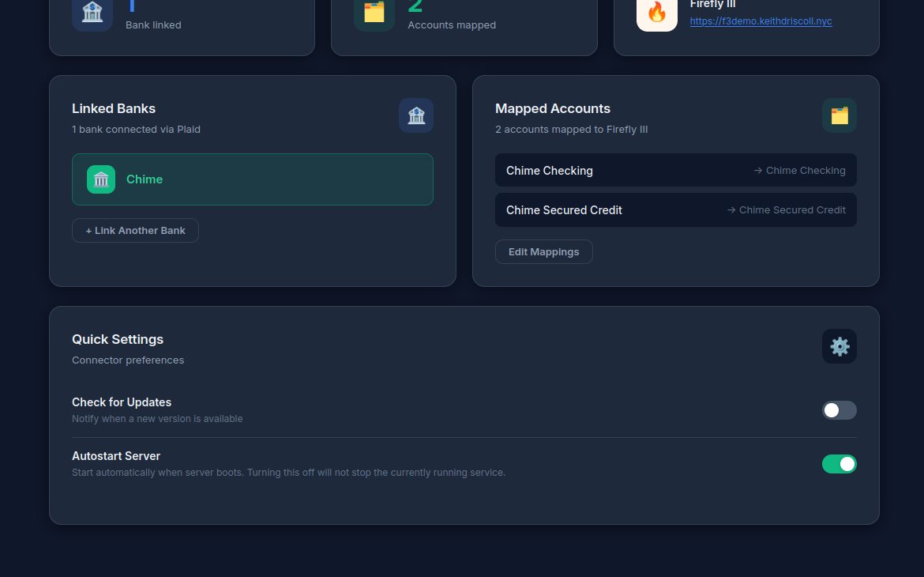This screenshot has width=924, height=577.
Task: Disable the Autostart Server toggle
Action: [x=839, y=464]
